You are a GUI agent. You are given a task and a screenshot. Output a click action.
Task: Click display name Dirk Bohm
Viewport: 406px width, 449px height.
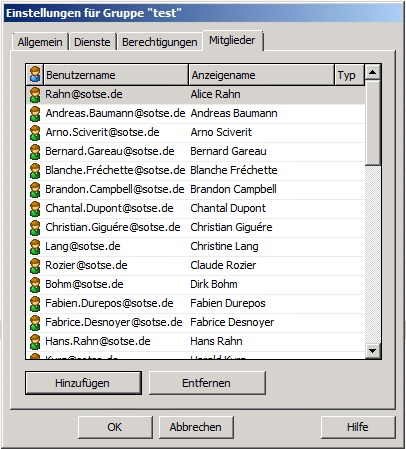click(x=214, y=284)
